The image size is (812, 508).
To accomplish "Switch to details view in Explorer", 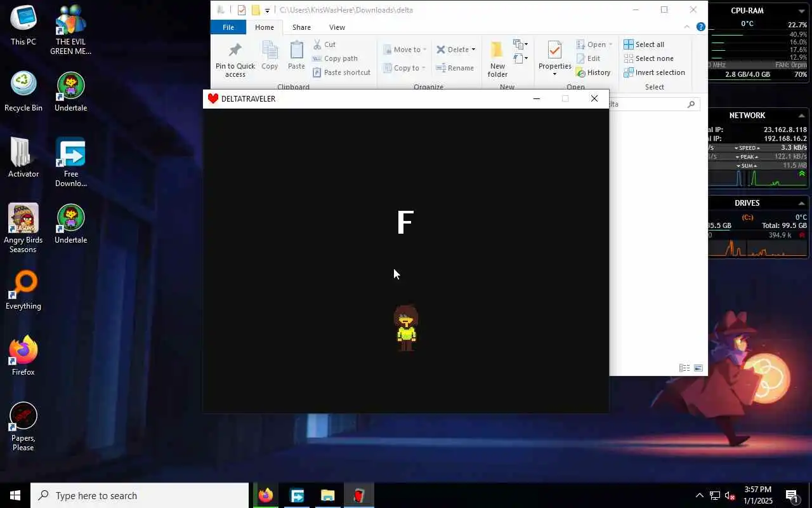I will tap(684, 368).
